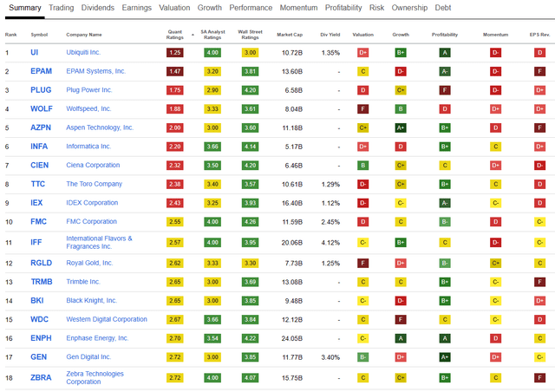
Task: Click IFF's 4.12% dividend yield
Action: pyautogui.click(x=330, y=243)
